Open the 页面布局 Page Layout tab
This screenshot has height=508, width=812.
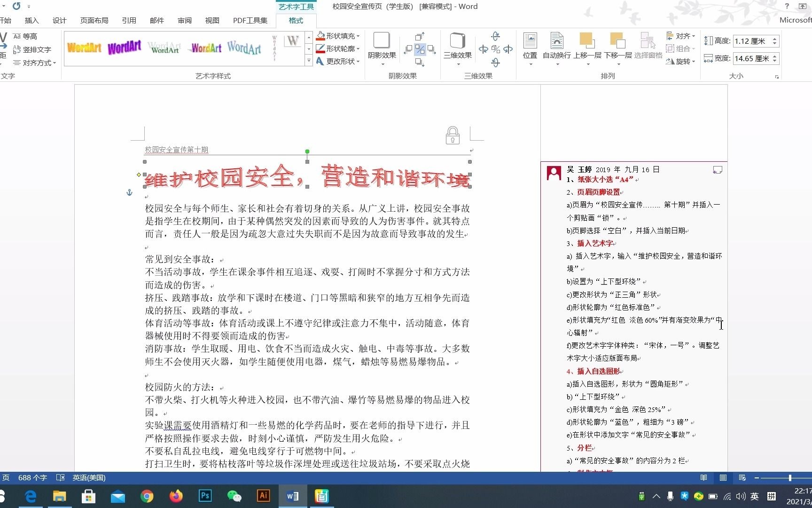pos(94,20)
